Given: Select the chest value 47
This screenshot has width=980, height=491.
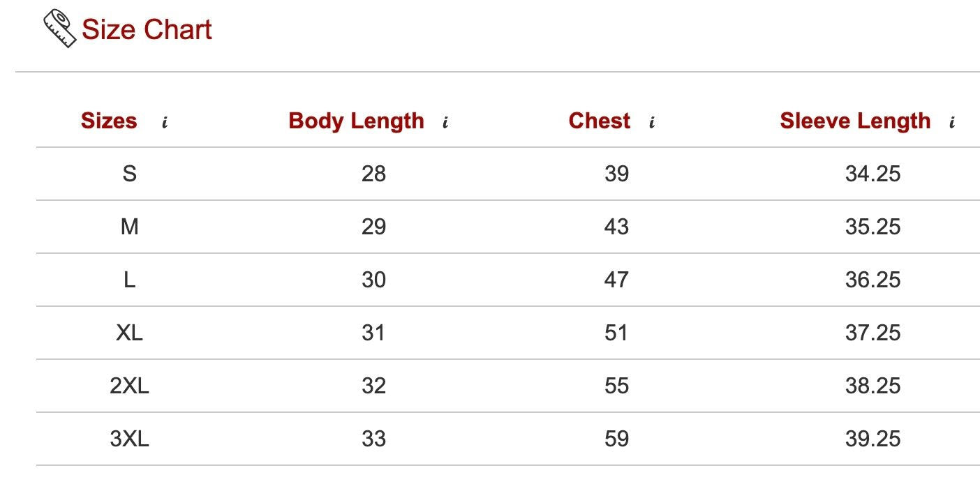Looking at the screenshot, I should [x=616, y=280].
